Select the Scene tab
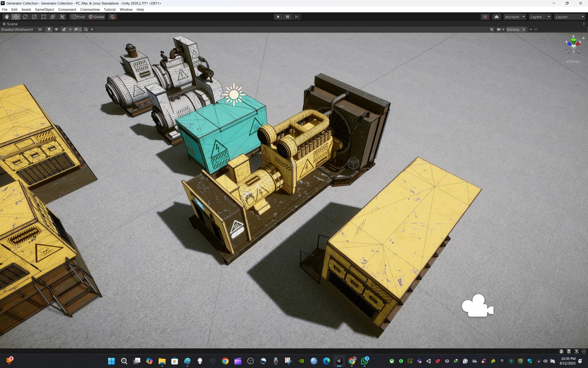Image resolution: width=588 pixels, height=368 pixels. tap(10, 24)
